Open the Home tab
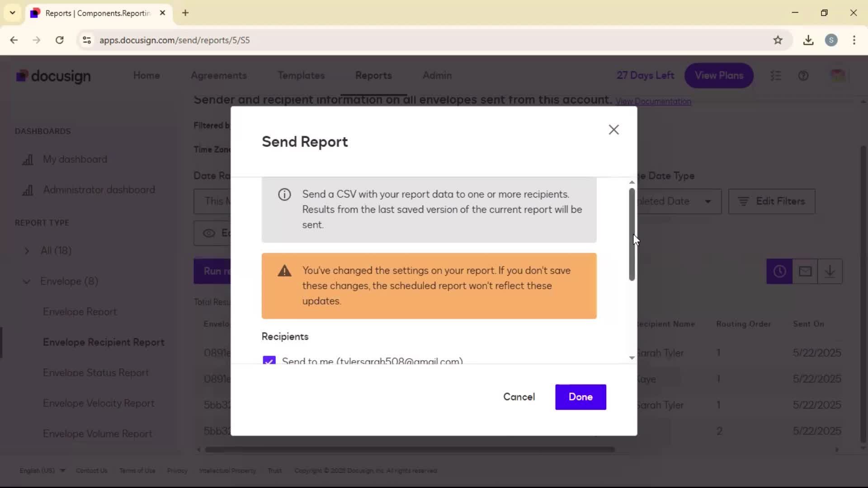The height and width of the screenshot is (488, 868). pyautogui.click(x=146, y=75)
